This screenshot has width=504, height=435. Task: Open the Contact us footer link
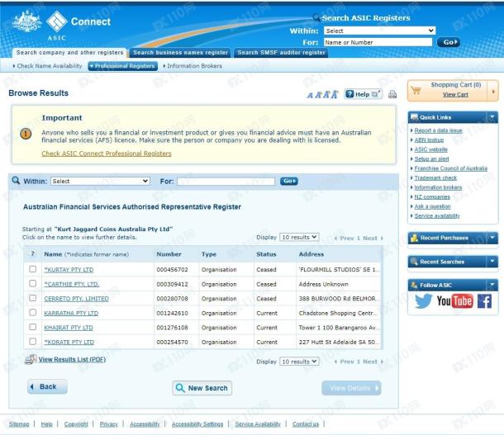(x=306, y=424)
